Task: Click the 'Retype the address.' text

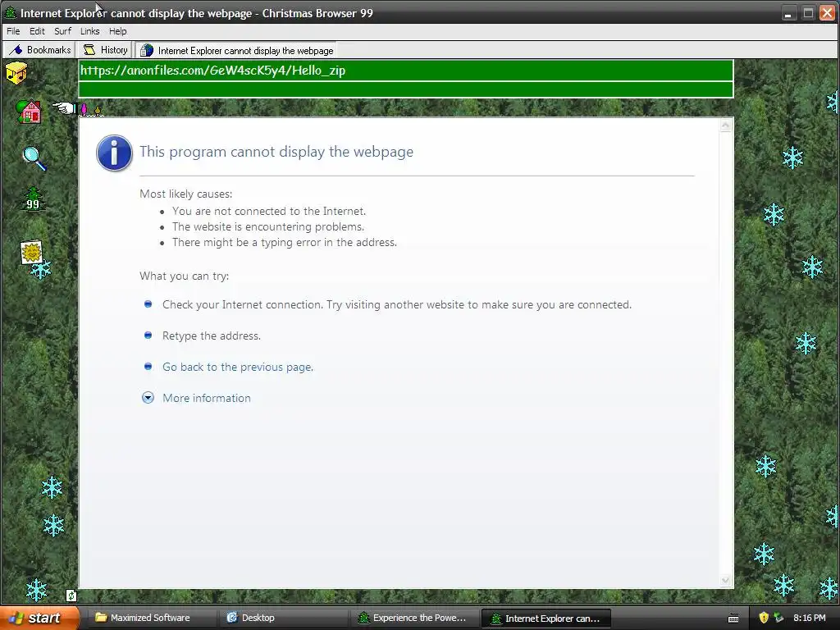Action: pyautogui.click(x=212, y=336)
